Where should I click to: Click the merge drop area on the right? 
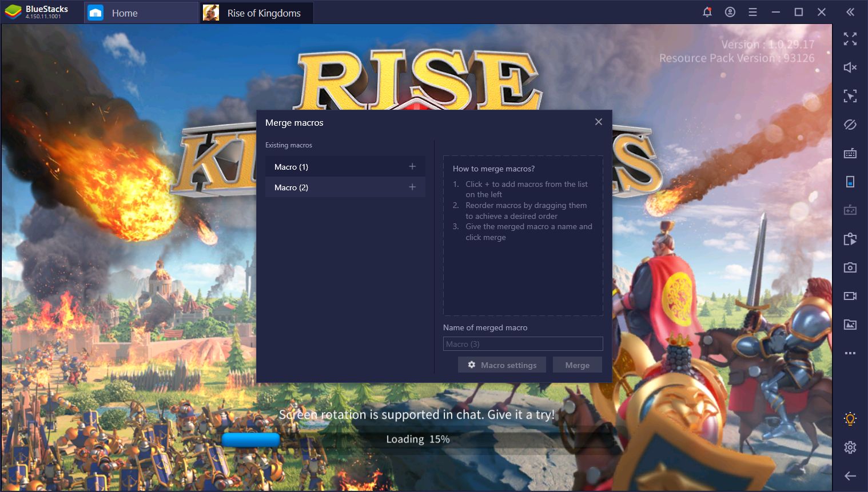tap(523, 235)
